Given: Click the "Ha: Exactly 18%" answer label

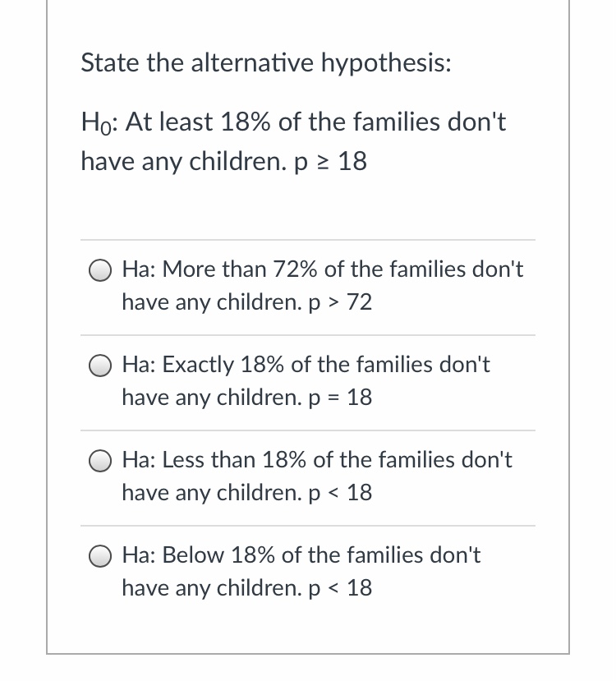Looking at the screenshot, I should coord(306,365).
